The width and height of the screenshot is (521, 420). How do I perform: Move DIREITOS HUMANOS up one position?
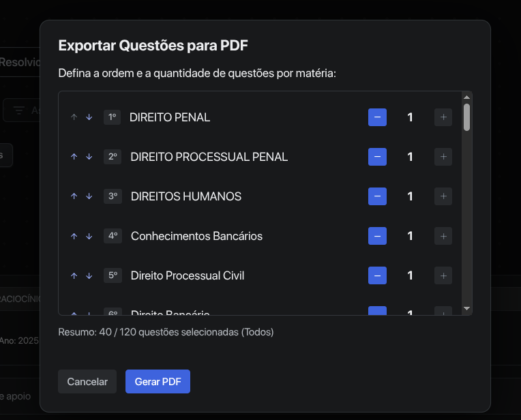tap(74, 196)
